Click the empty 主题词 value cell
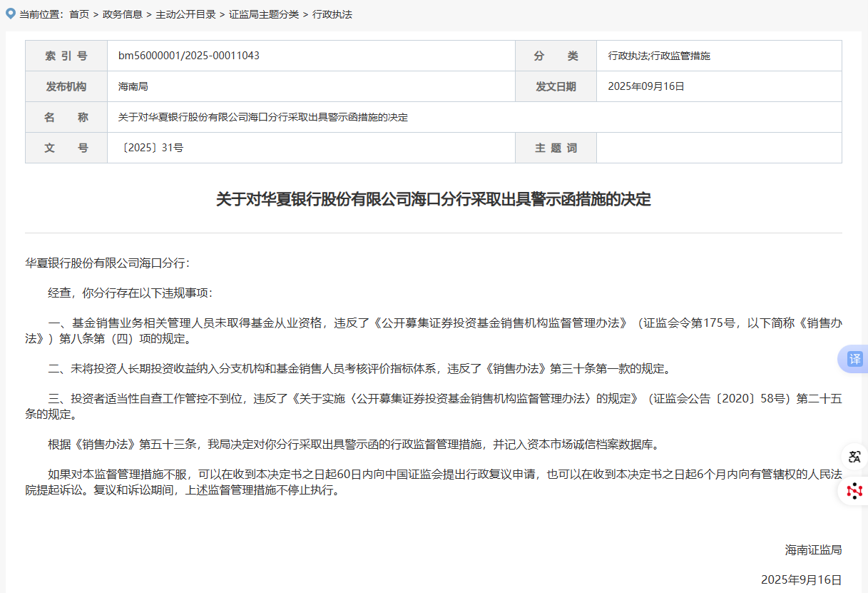Image resolution: width=868 pixels, height=593 pixels. coord(718,148)
